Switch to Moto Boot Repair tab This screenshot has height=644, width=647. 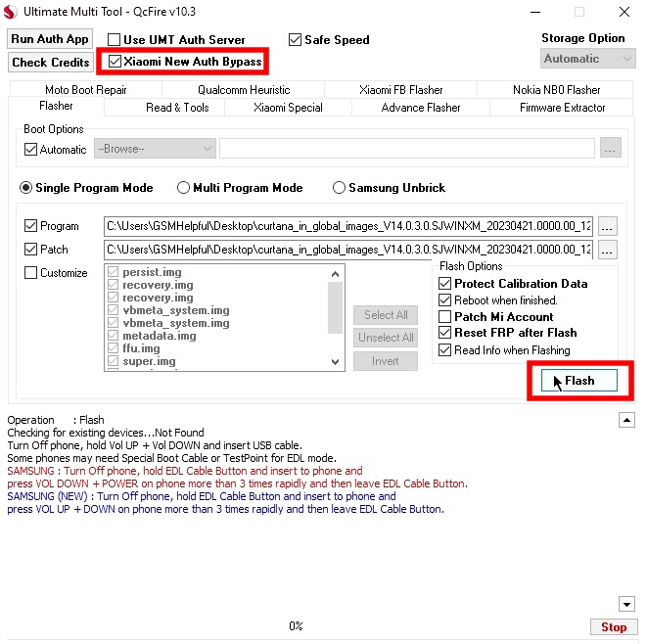[x=86, y=90]
